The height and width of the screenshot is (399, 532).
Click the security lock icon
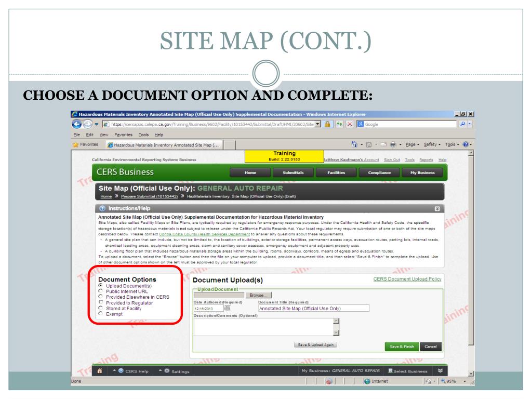[327, 124]
